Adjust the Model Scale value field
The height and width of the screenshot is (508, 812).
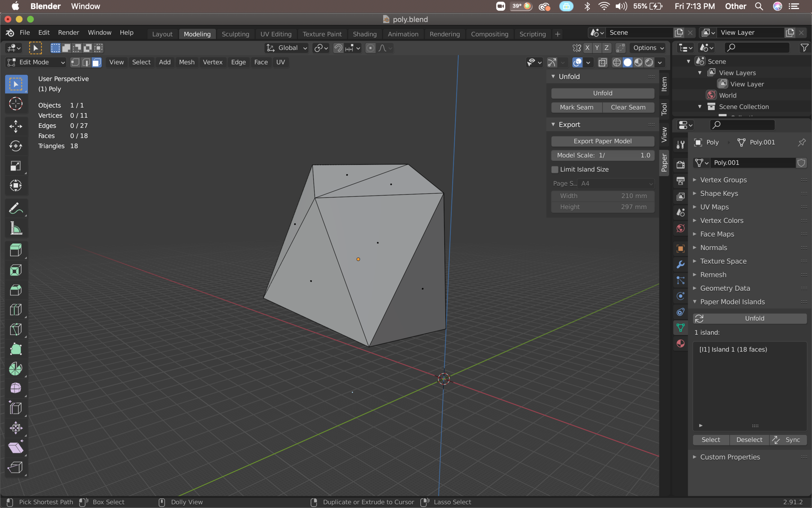coord(602,155)
